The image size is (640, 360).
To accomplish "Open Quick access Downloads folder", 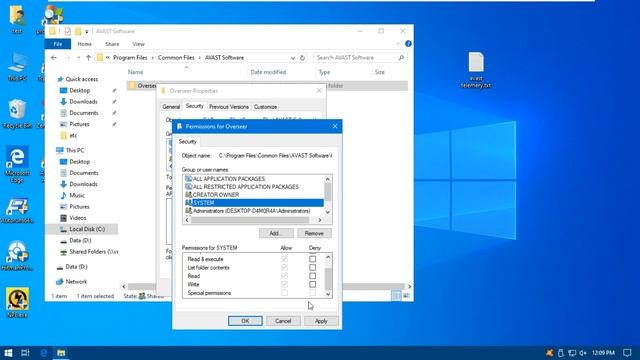I will (83, 101).
